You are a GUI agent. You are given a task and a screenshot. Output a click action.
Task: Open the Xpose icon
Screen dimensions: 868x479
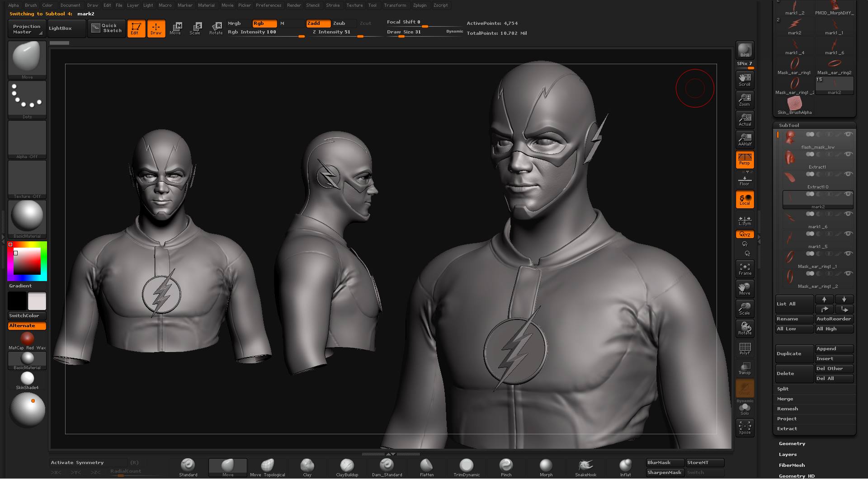click(x=745, y=427)
